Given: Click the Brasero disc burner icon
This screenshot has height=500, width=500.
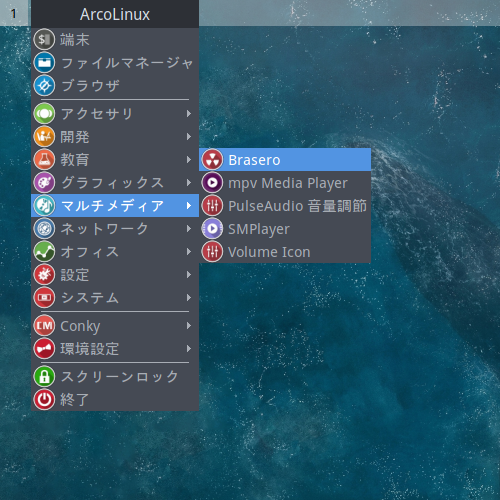Looking at the screenshot, I should 212,160.
